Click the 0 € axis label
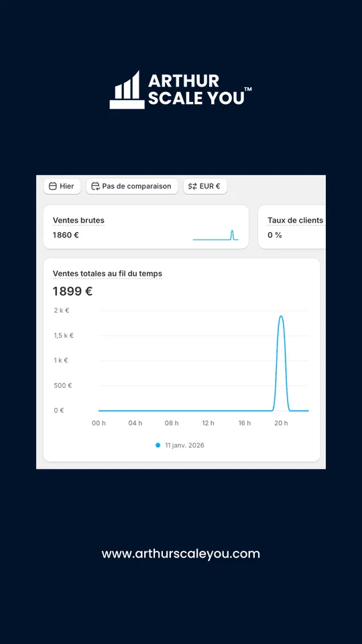This screenshot has height=644, width=362. click(59, 410)
